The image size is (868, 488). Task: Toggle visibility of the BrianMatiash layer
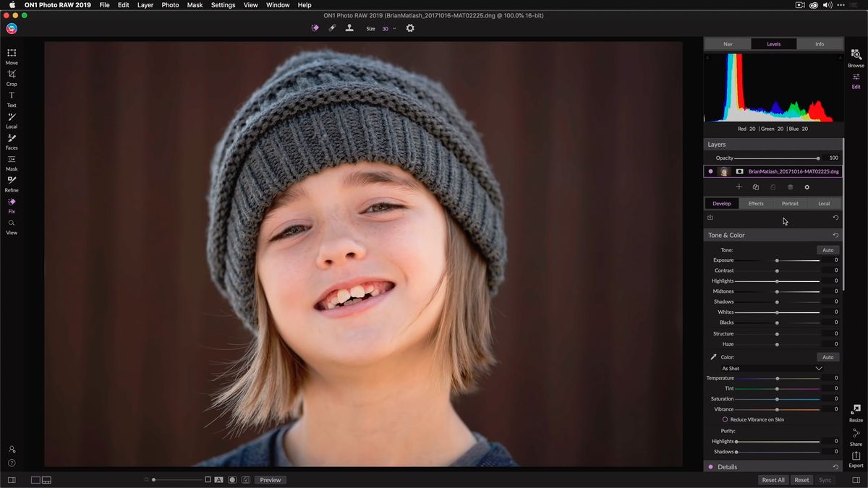click(712, 171)
